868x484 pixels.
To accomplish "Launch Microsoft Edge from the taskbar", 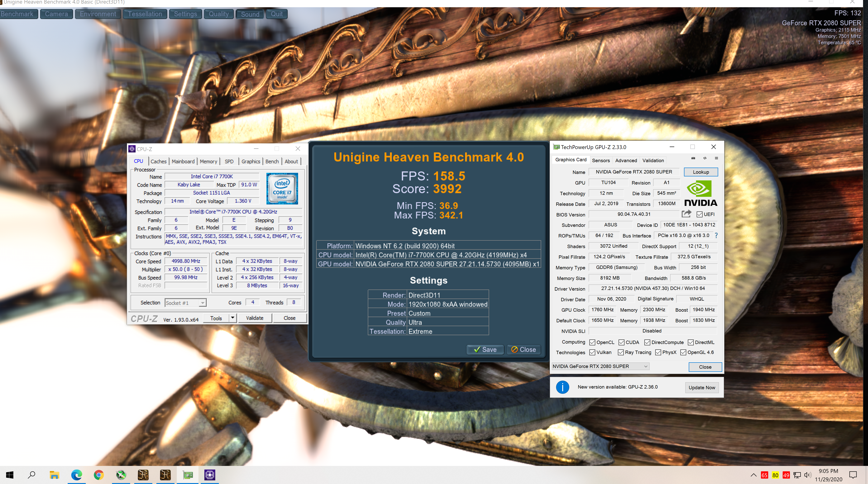I will click(77, 475).
